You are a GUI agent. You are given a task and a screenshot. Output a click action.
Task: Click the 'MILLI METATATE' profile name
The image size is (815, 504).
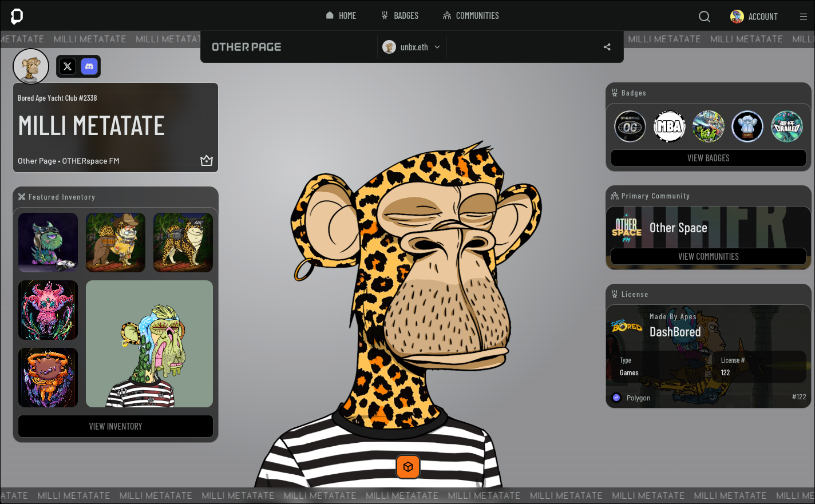pos(92,126)
